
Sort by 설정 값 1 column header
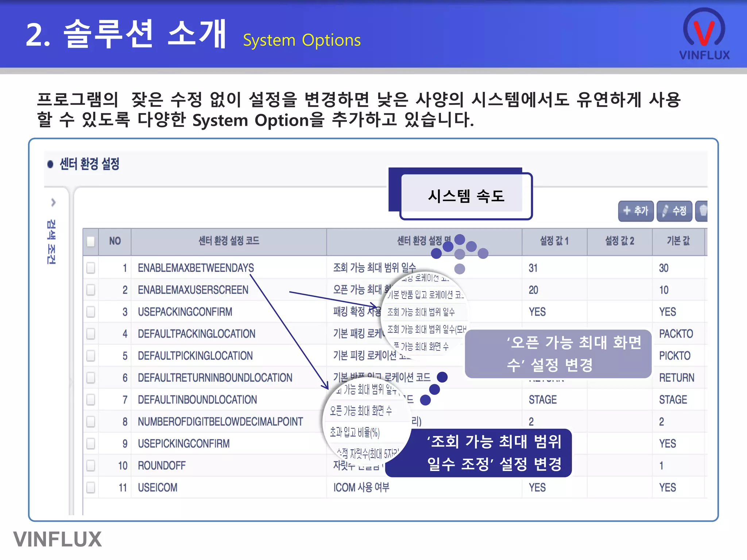coord(554,241)
